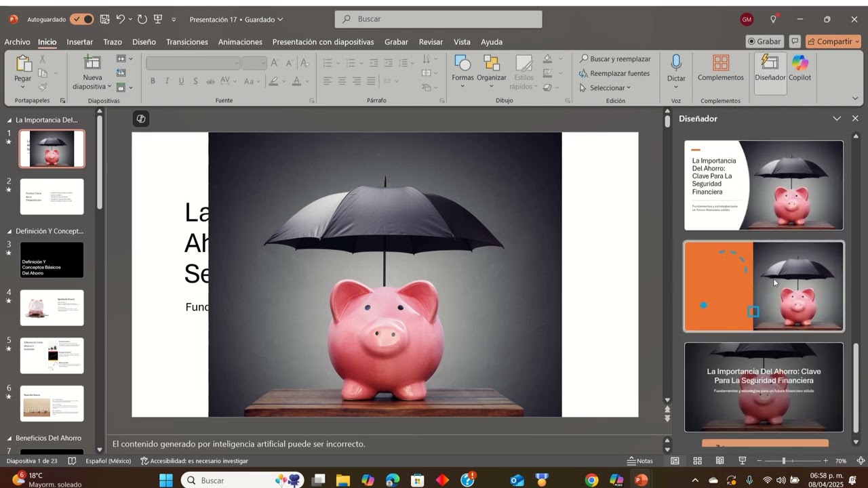Open Diseñador pane options chevron

(837, 119)
